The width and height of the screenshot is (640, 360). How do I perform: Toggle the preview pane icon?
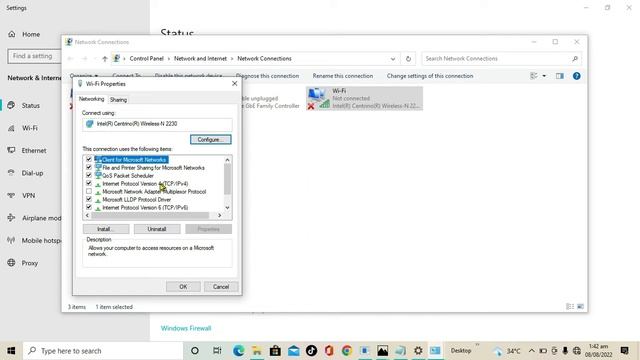tap(560, 76)
